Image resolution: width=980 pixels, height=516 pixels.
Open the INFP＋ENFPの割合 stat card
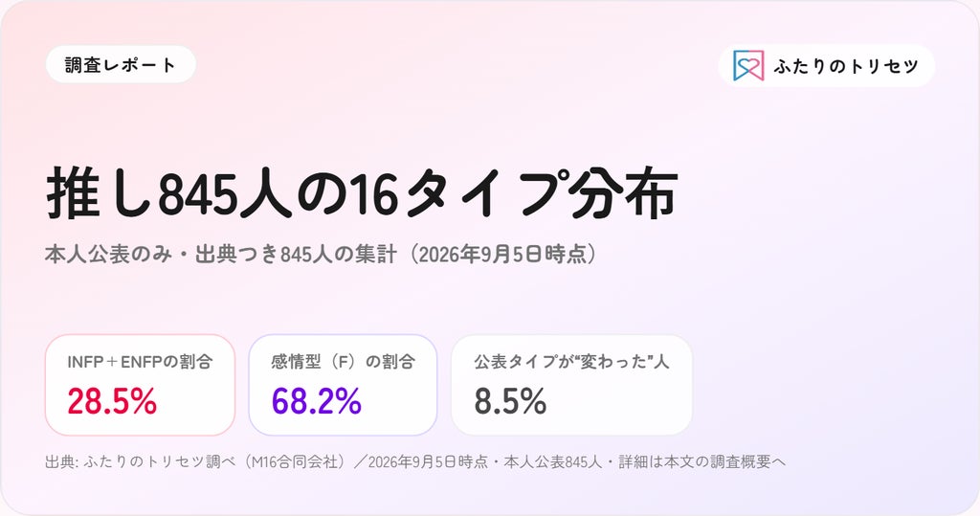tap(140, 385)
